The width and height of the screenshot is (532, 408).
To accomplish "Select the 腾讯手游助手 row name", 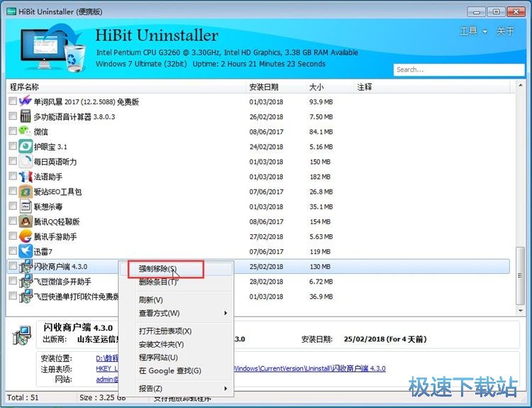I will [55, 236].
